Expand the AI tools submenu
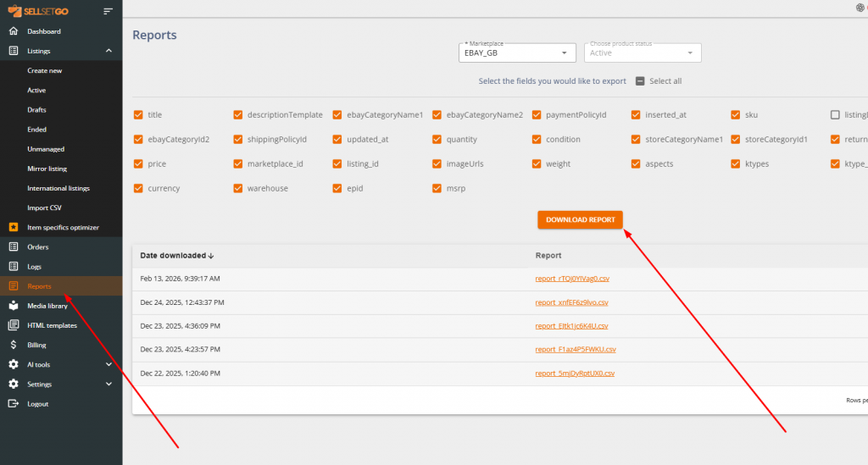The width and height of the screenshot is (868, 465). pos(108,364)
